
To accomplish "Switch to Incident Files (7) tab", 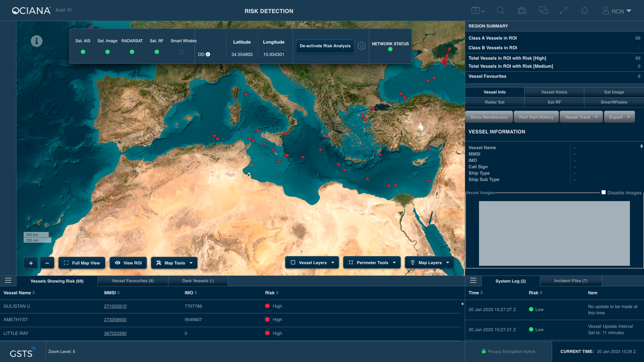I will [571, 281].
